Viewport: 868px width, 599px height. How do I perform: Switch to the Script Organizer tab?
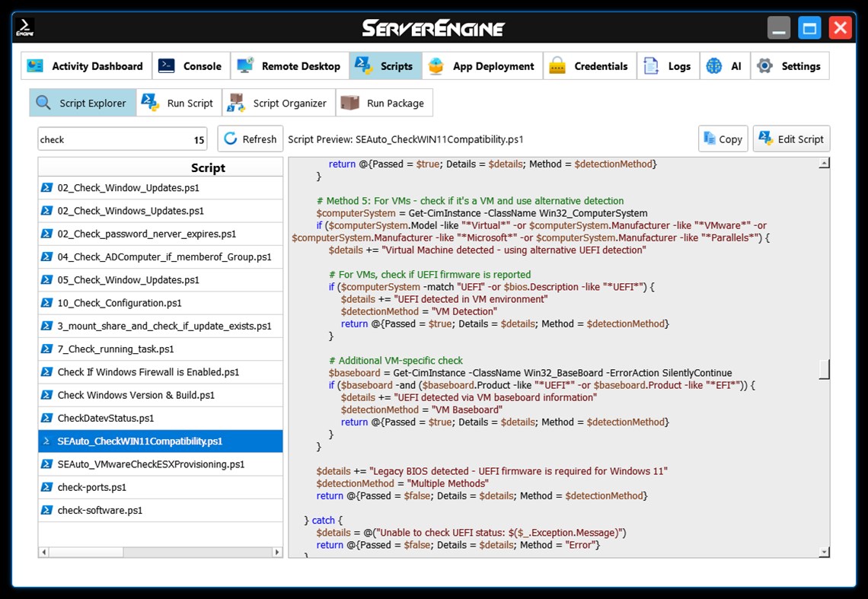pos(236,102)
